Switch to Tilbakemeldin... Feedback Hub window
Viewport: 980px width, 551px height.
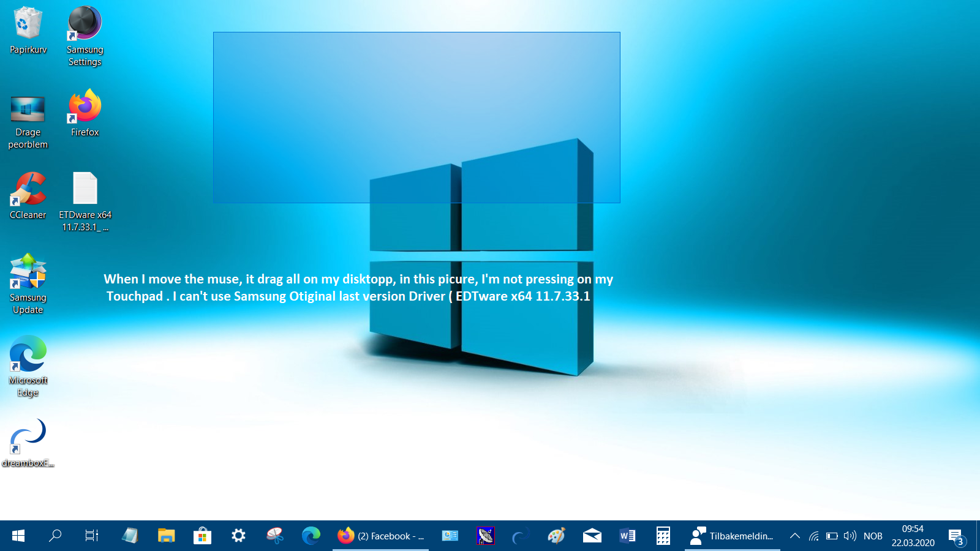pos(733,536)
